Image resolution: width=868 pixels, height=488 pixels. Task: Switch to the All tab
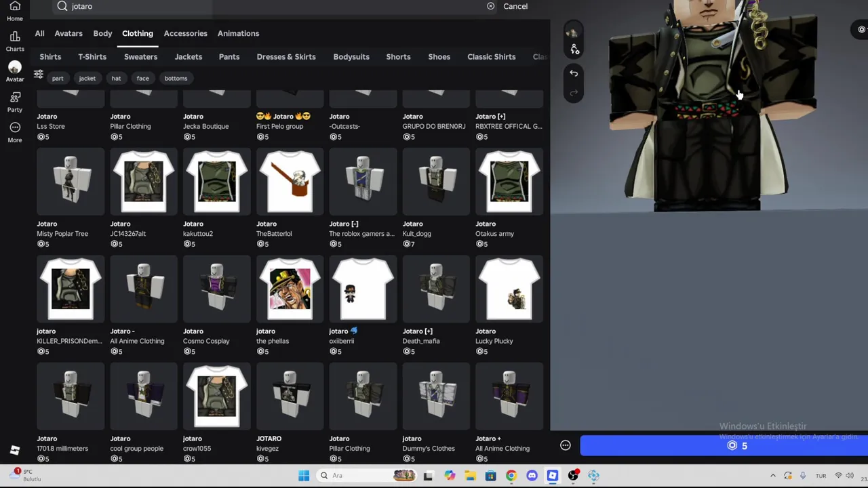coord(39,33)
